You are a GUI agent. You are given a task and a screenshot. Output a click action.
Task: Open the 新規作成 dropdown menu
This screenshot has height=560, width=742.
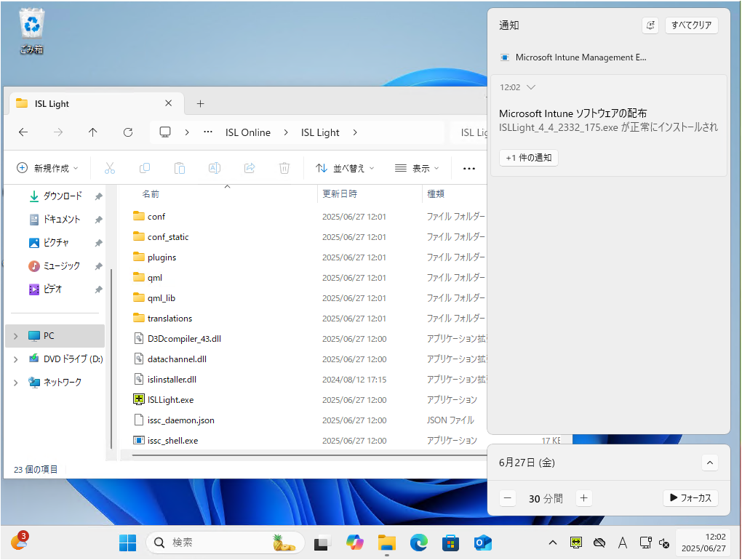click(x=47, y=168)
